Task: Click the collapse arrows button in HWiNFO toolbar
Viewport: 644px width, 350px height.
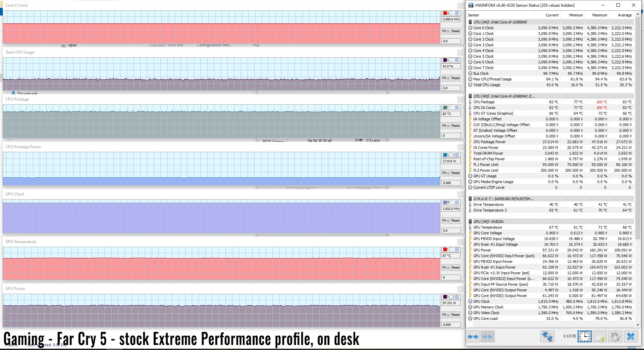Action: [488, 337]
